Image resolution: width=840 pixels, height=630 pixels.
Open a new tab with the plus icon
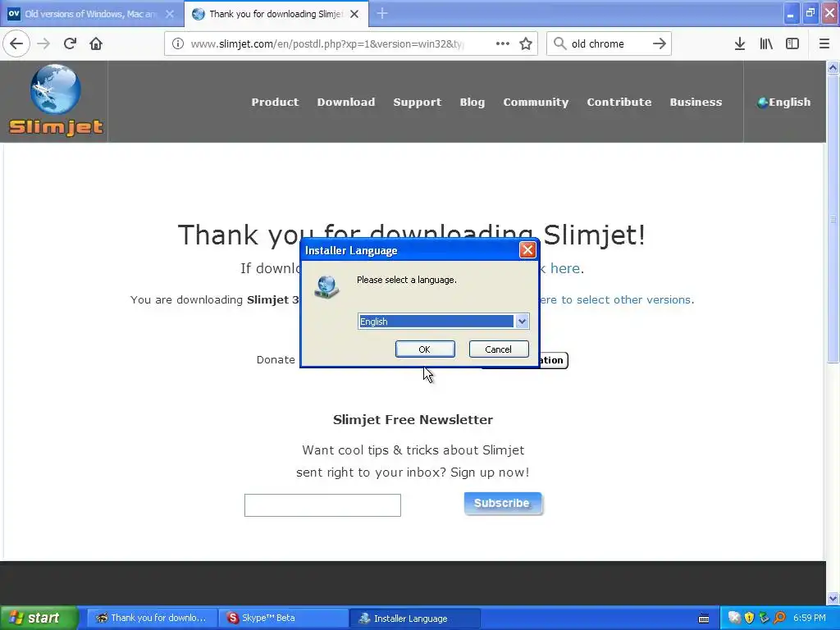(382, 13)
